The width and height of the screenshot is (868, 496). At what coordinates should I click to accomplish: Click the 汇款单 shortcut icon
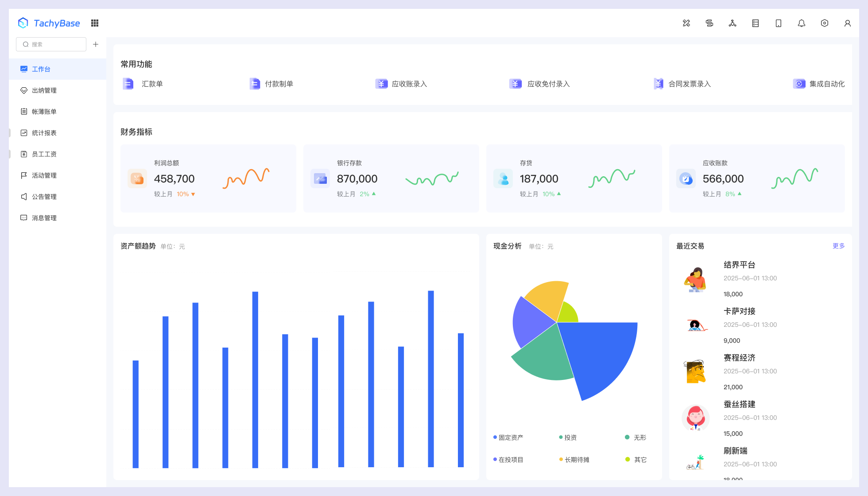click(128, 84)
